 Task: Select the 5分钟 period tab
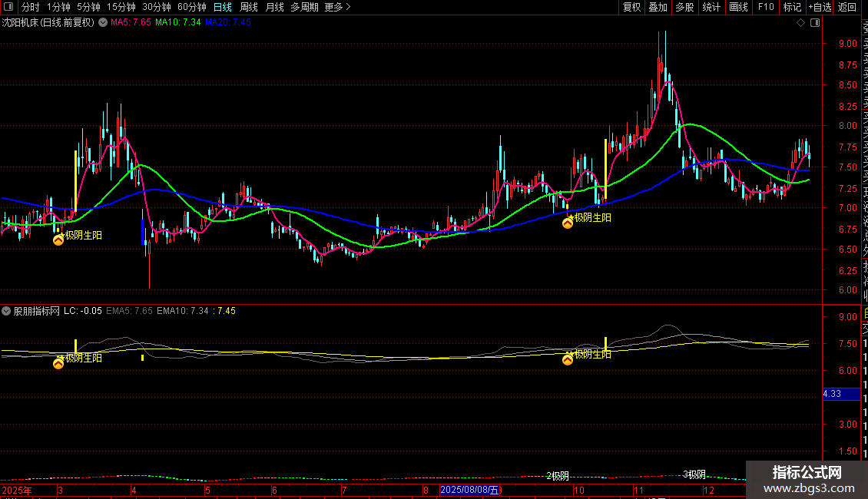[x=88, y=7]
